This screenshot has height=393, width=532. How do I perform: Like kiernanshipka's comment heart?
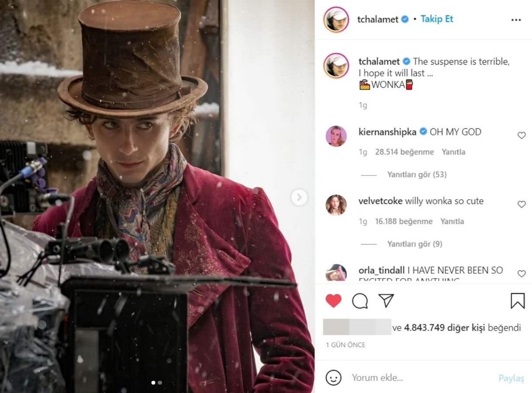click(522, 135)
